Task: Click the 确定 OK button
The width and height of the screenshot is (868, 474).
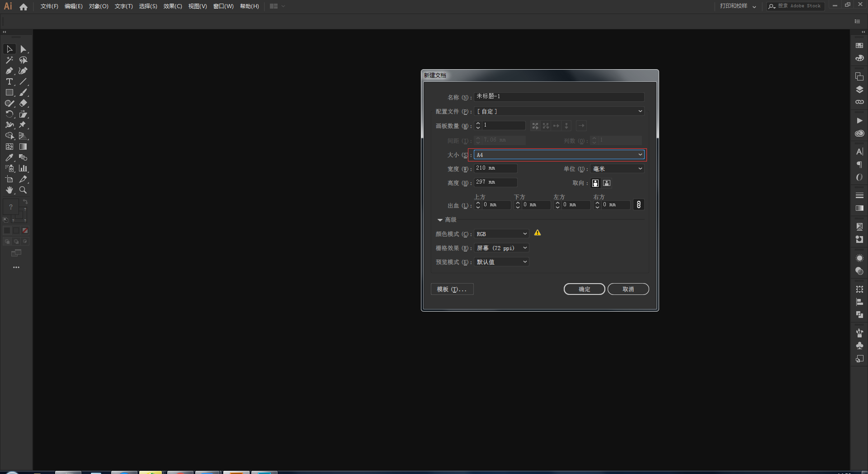Action: pos(584,289)
